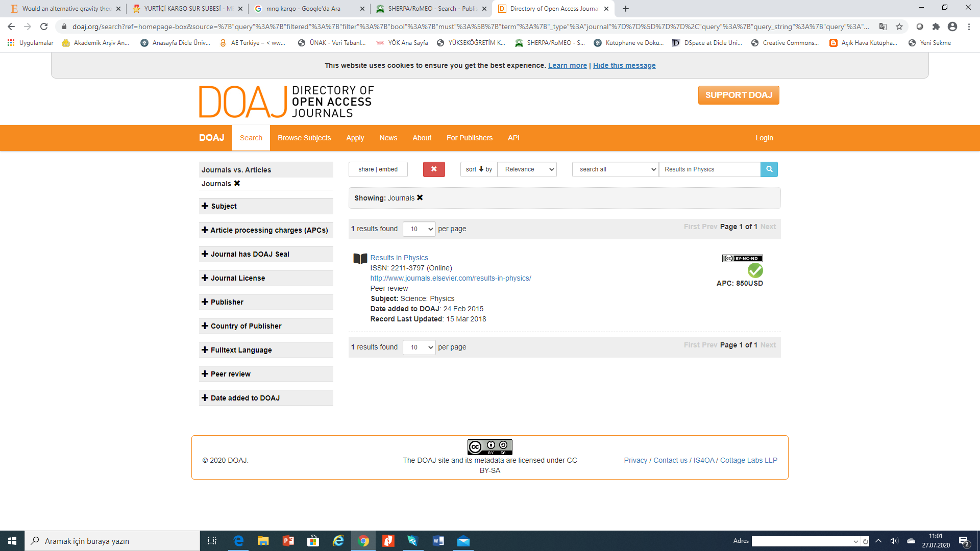Open API in nav bar
The height and width of the screenshot is (551, 980).
[513, 138]
